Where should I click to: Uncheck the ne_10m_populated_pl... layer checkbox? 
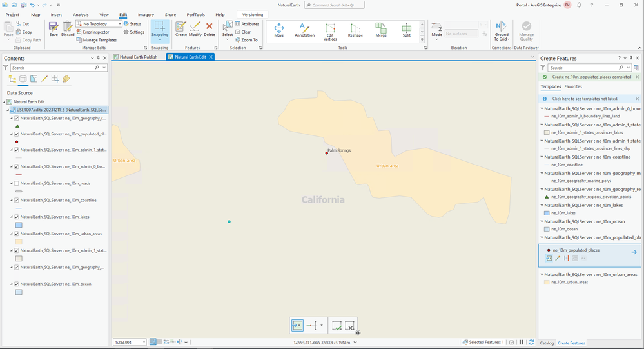(x=16, y=134)
